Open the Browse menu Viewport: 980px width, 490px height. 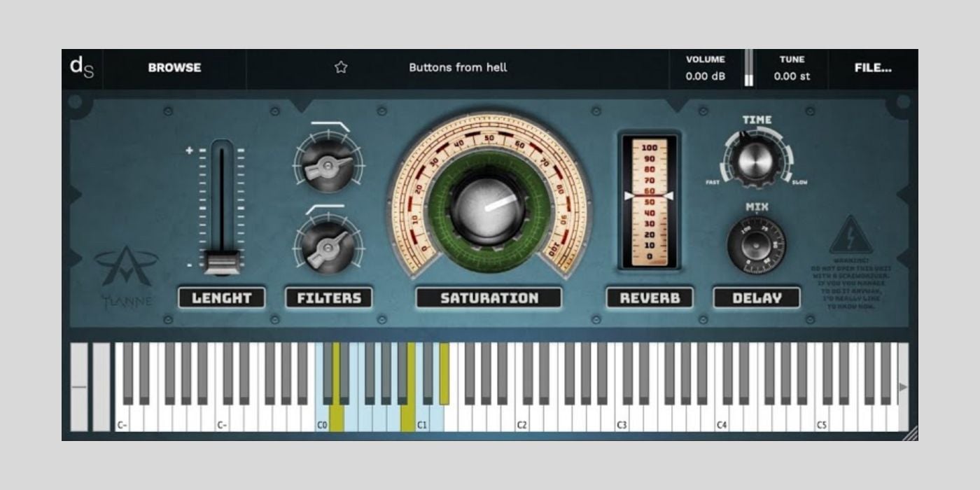point(174,68)
